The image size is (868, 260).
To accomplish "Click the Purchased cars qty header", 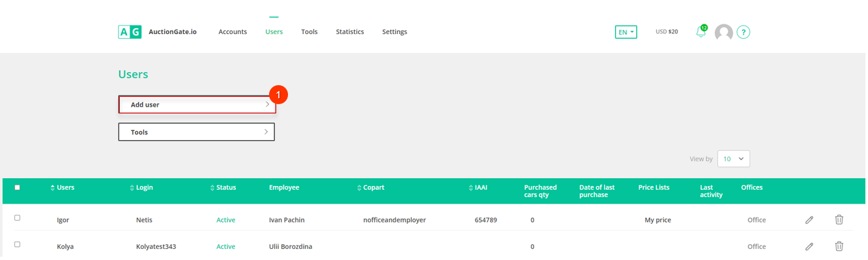I will 541,191.
